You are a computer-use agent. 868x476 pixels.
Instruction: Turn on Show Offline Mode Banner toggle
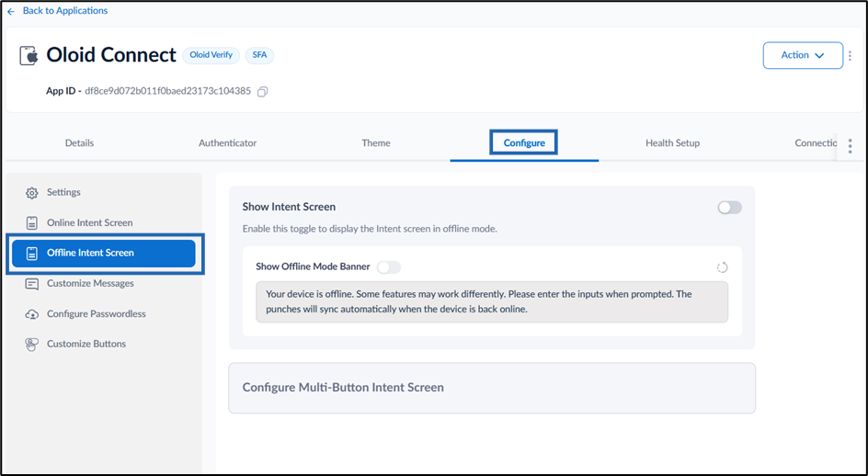coord(389,267)
